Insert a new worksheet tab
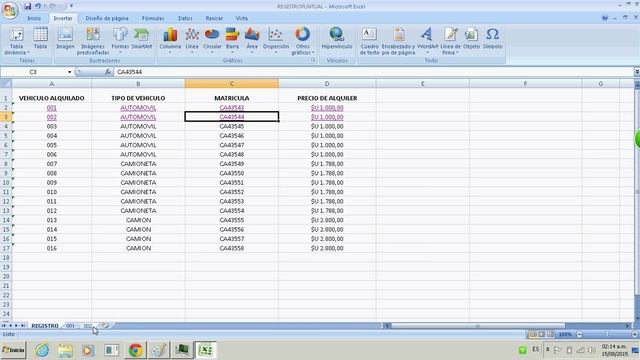640x360 pixels. click(x=105, y=326)
